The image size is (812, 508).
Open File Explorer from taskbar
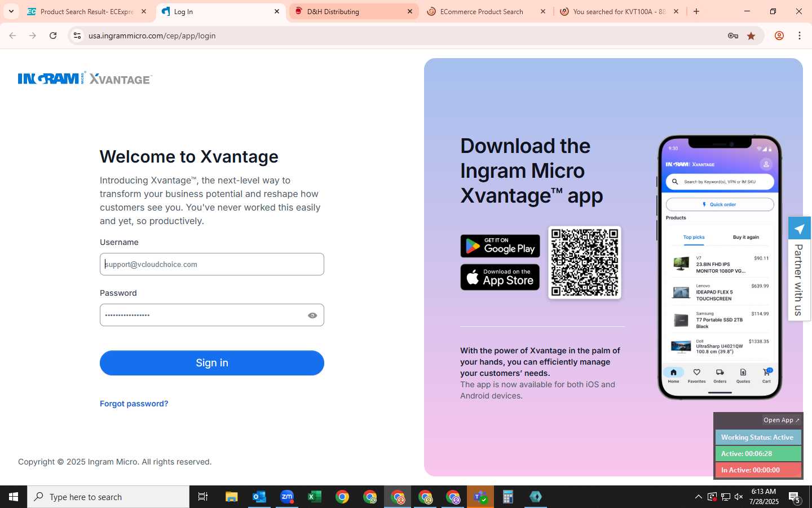coord(231,497)
